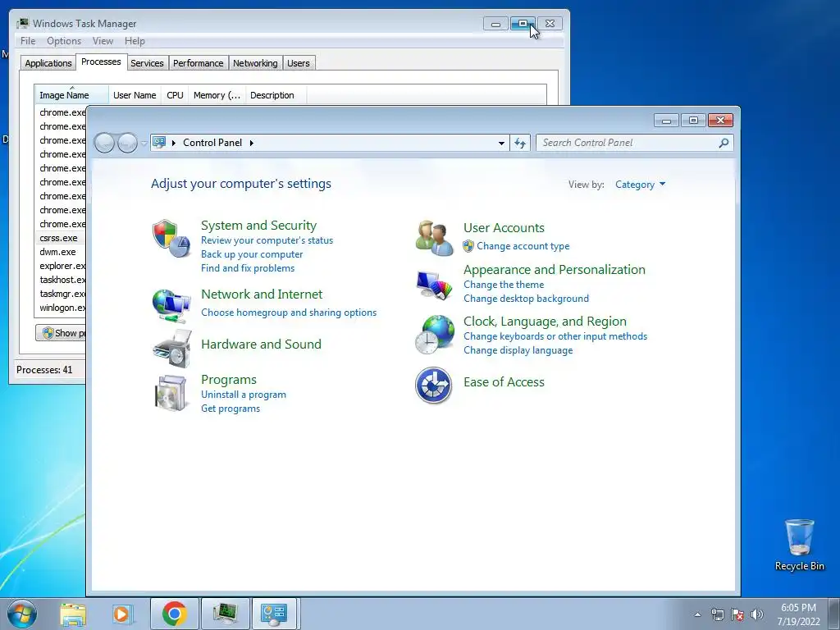Click Change desktop background link
Image resolution: width=840 pixels, height=630 pixels.
point(526,299)
